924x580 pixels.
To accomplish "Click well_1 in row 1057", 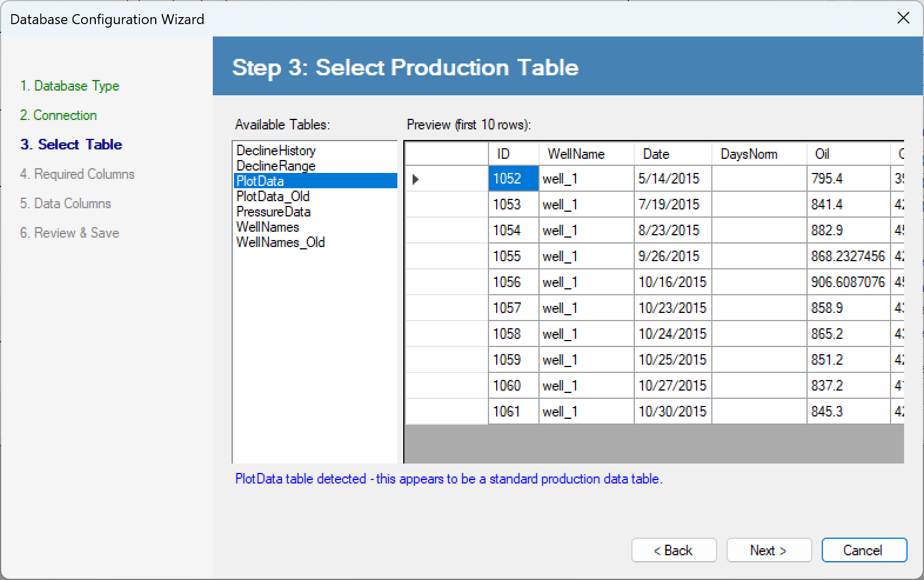I will click(x=587, y=308).
